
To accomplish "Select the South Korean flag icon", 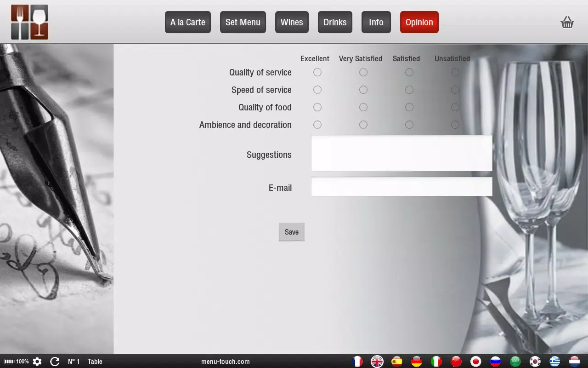I will [x=535, y=362].
